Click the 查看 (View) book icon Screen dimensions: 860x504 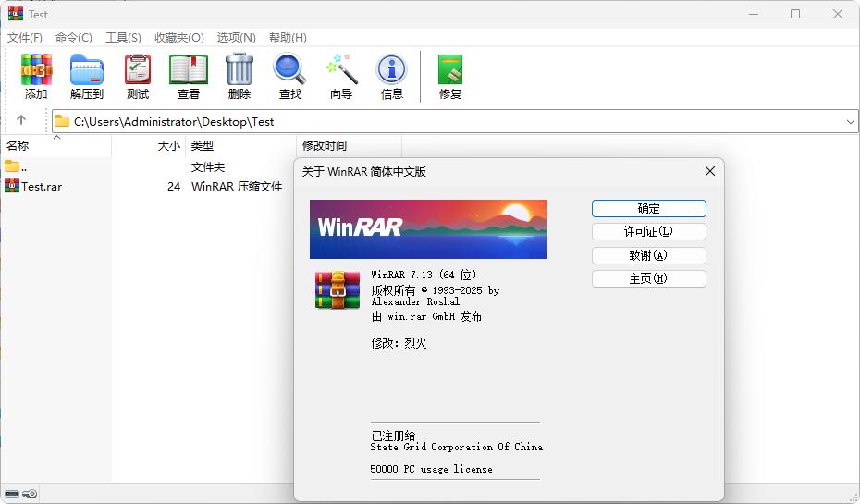[188, 69]
